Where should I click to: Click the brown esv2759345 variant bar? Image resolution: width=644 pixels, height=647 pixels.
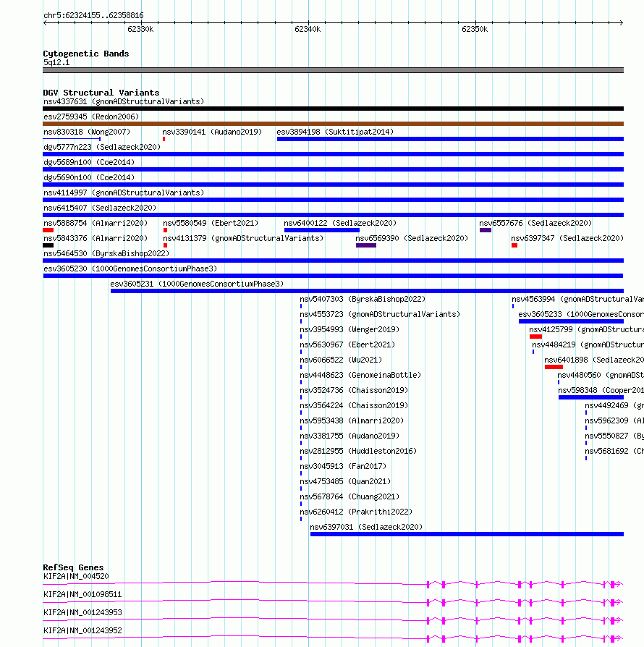(334, 124)
